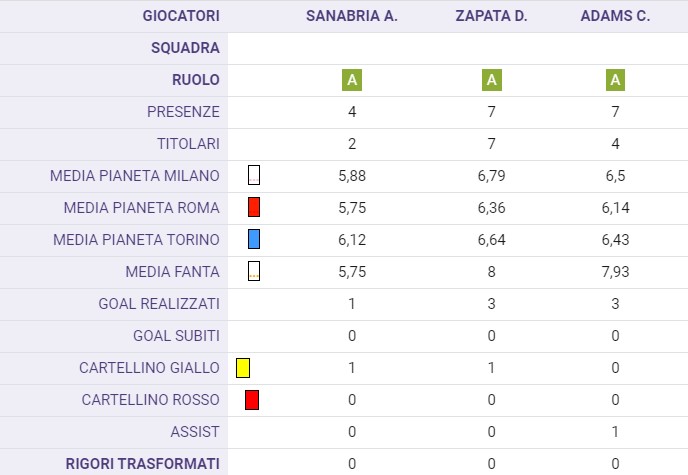Click the Cartellino Giallo yellow card icon
This screenshot has width=688, height=475.
pyautogui.click(x=243, y=368)
